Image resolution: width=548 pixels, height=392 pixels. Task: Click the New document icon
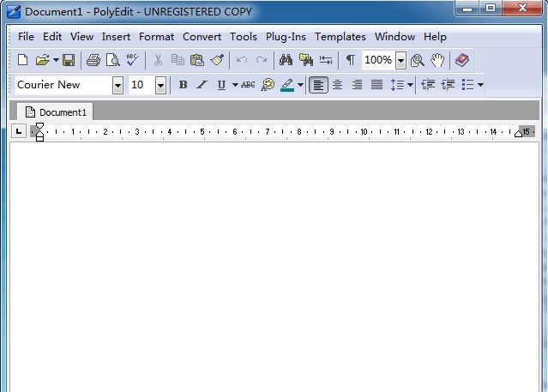(23, 60)
